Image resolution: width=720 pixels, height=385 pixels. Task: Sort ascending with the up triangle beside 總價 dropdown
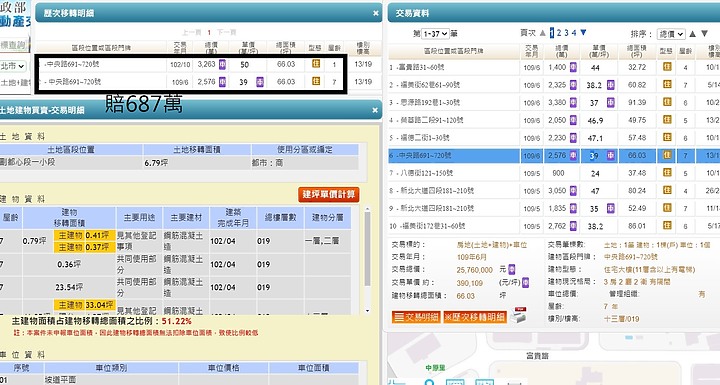693,34
